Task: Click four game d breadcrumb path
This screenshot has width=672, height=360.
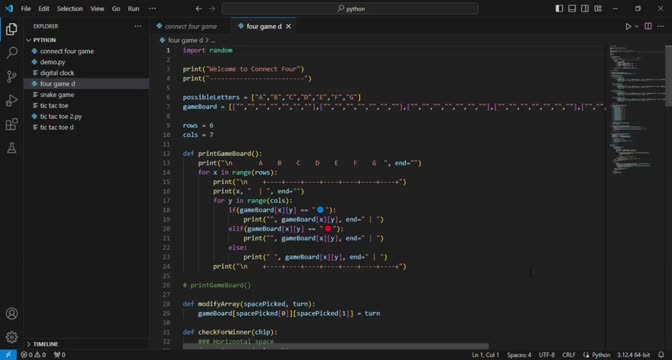Action: point(185,40)
